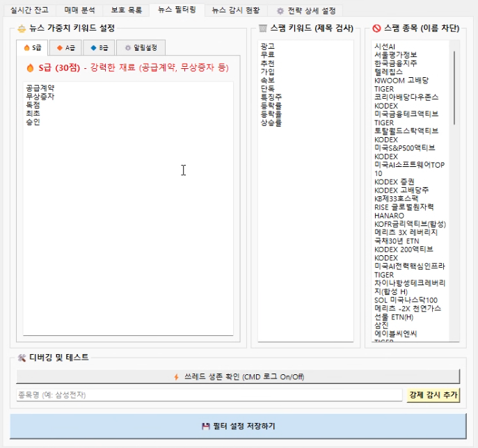478x448 pixels.
Task: Switch to the 매매 분석 tab
Action: tap(79, 10)
